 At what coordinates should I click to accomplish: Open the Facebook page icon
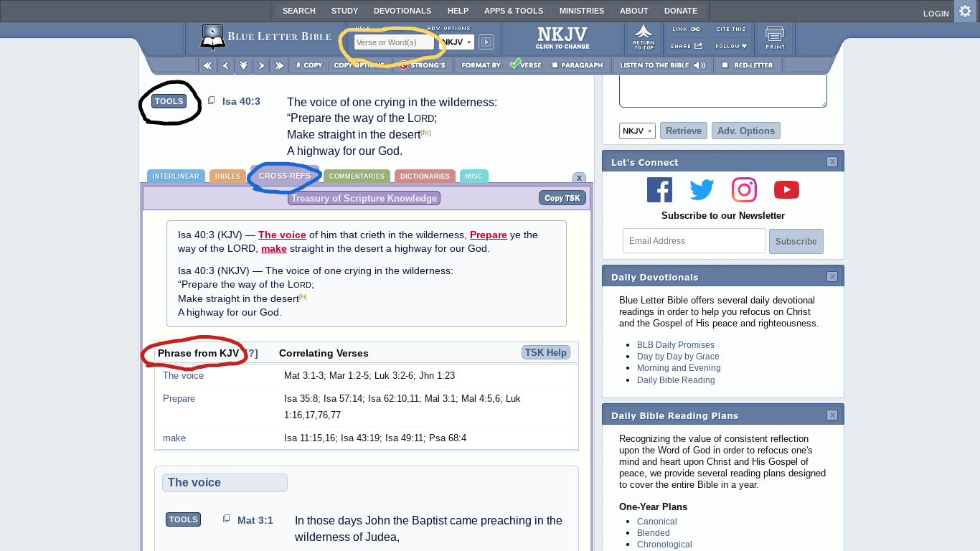659,190
